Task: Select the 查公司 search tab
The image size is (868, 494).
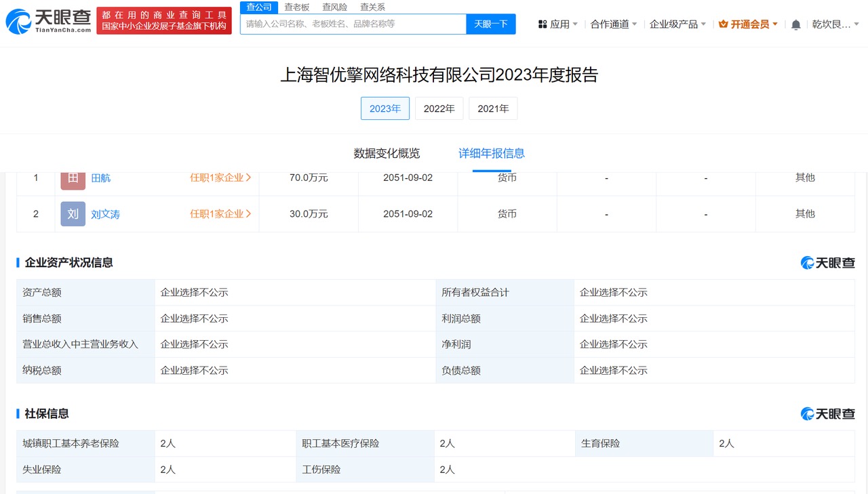Action: point(259,7)
